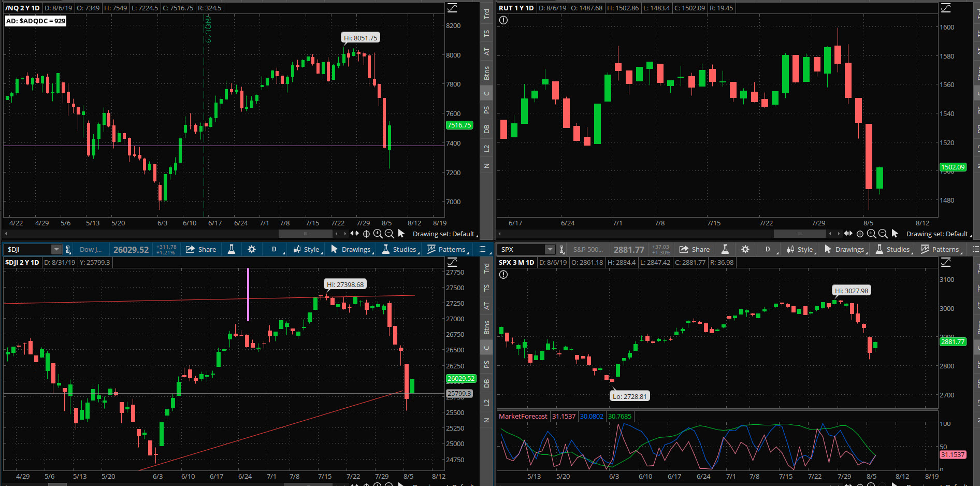Click horizontal scrollbar thumb under RUT chart

pos(800,234)
